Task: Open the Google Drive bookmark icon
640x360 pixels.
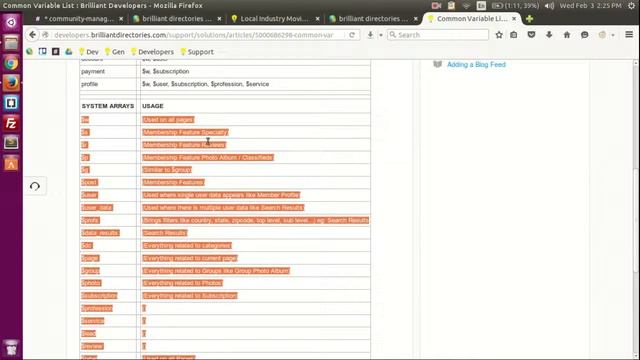Action: click(69, 52)
